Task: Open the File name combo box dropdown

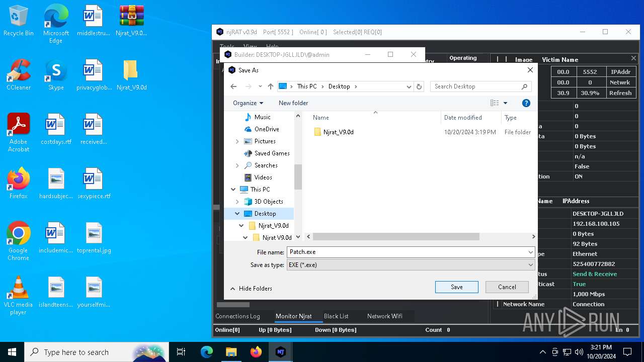Action: [x=530, y=252]
